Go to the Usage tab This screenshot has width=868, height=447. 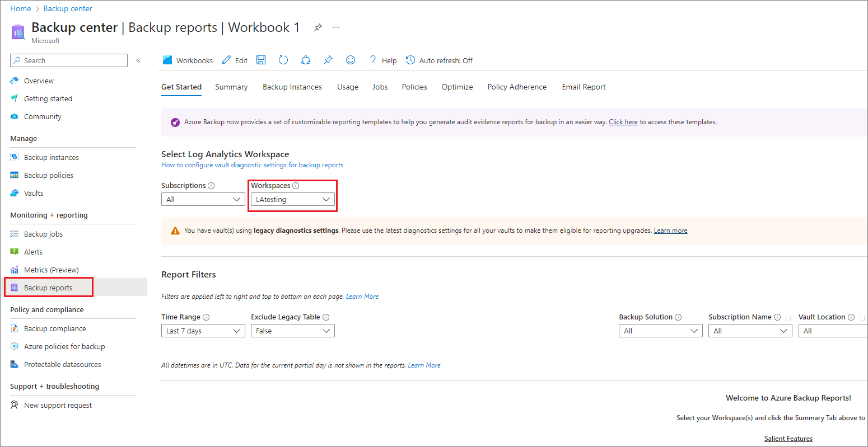pos(348,87)
